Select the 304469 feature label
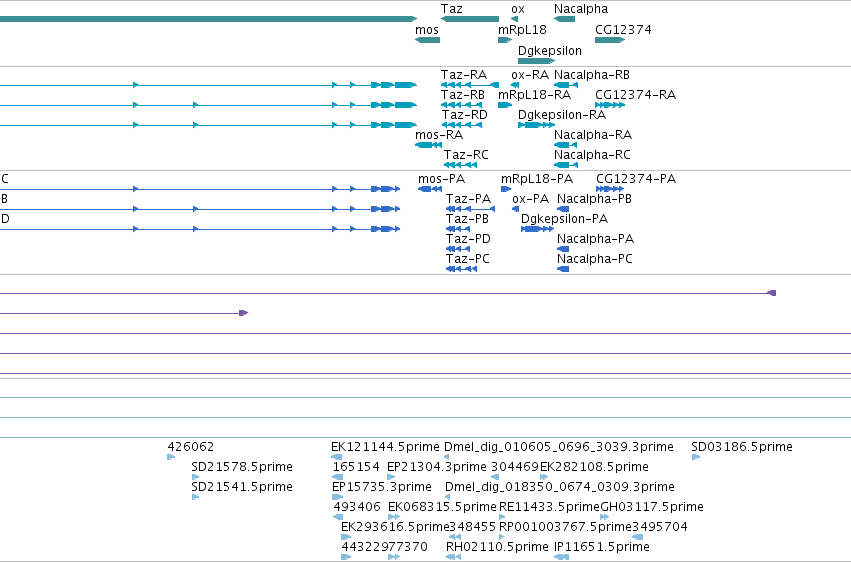The height and width of the screenshot is (562, 851). [x=515, y=467]
